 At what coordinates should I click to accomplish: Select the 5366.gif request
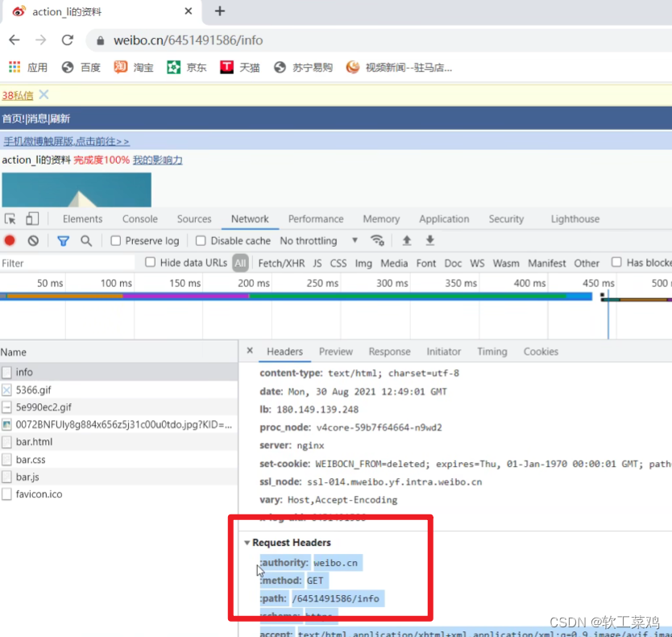click(x=118, y=390)
